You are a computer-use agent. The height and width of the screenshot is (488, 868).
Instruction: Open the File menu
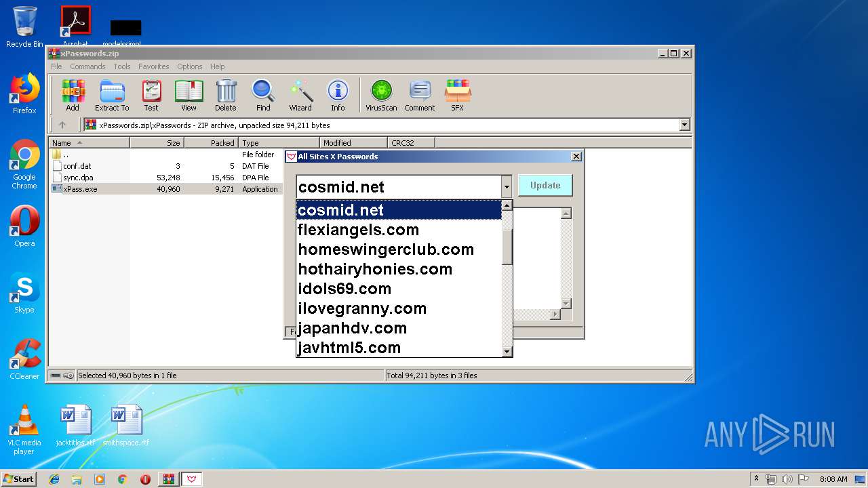point(56,66)
